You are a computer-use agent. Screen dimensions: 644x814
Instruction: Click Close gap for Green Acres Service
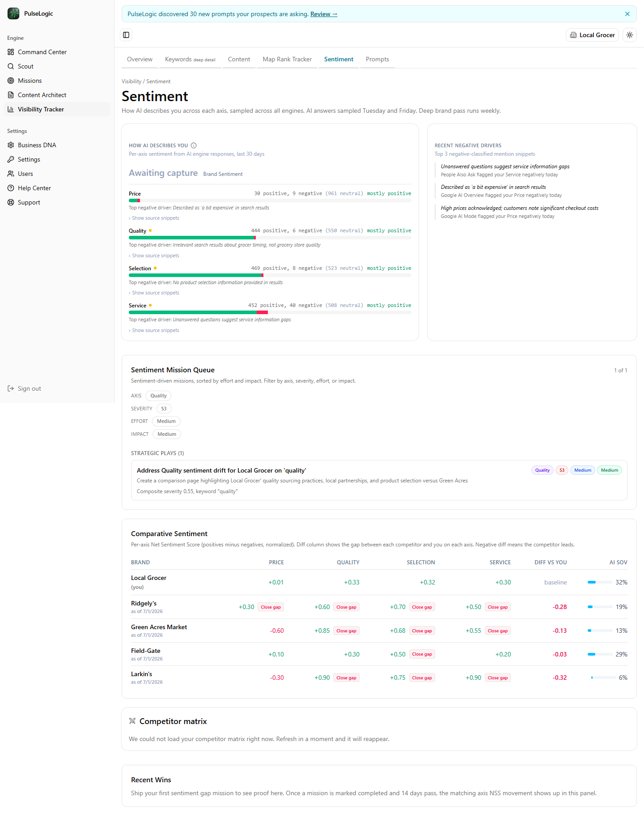[498, 631]
